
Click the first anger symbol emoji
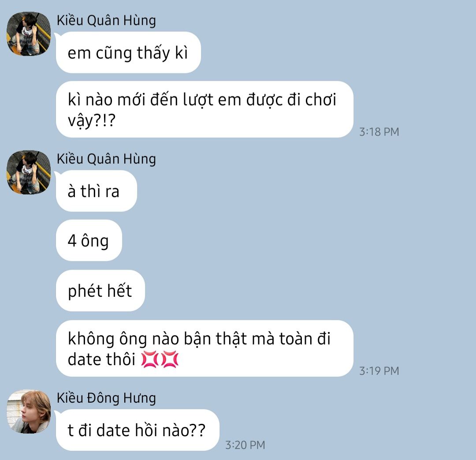[x=150, y=359]
